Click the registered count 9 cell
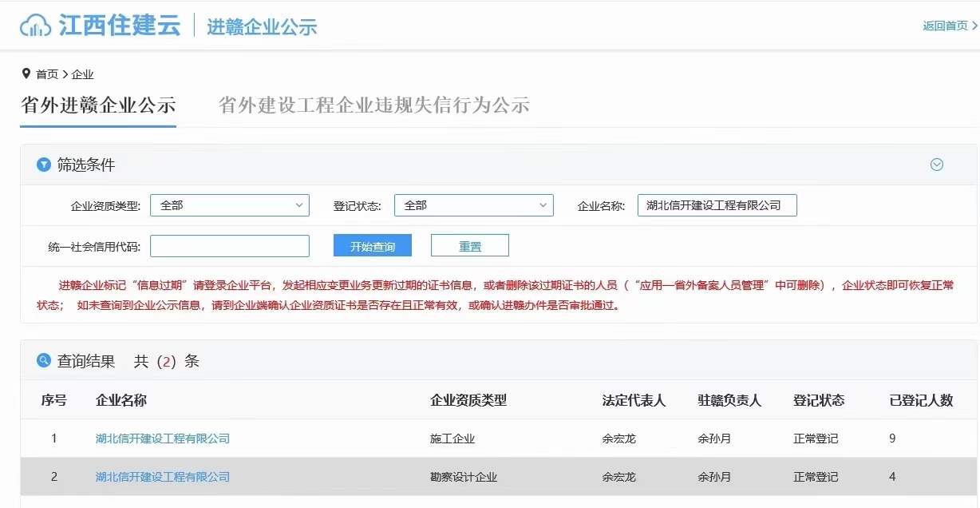 tap(892, 438)
